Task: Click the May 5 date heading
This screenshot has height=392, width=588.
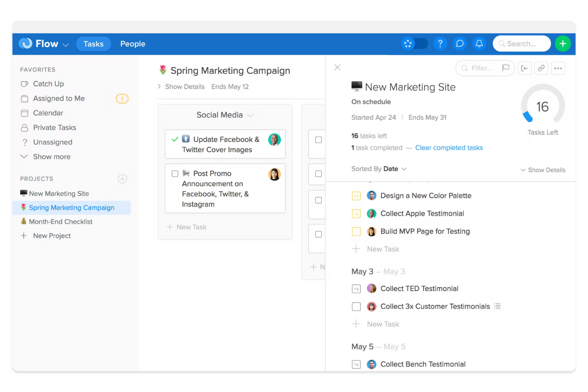Action: click(x=362, y=347)
